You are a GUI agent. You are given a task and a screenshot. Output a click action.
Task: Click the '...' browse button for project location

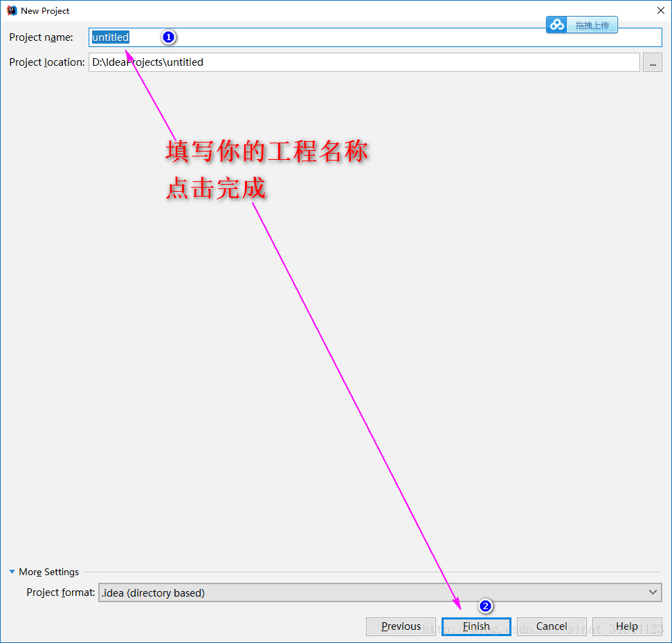tap(653, 62)
